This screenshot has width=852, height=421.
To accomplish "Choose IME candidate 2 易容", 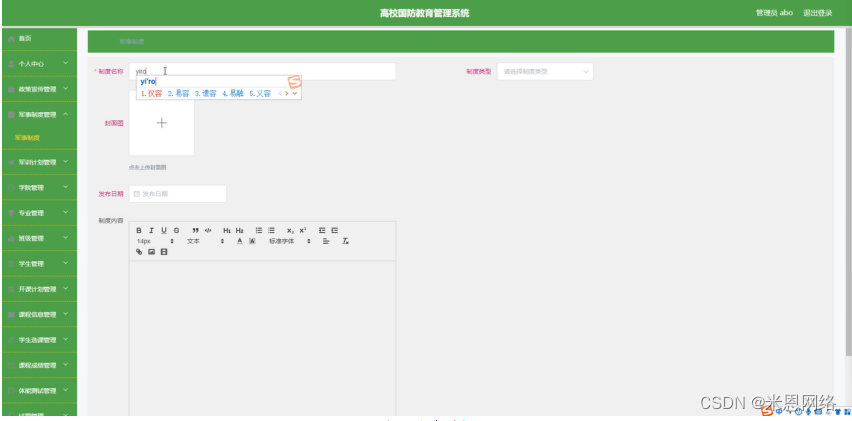I will tap(178, 93).
